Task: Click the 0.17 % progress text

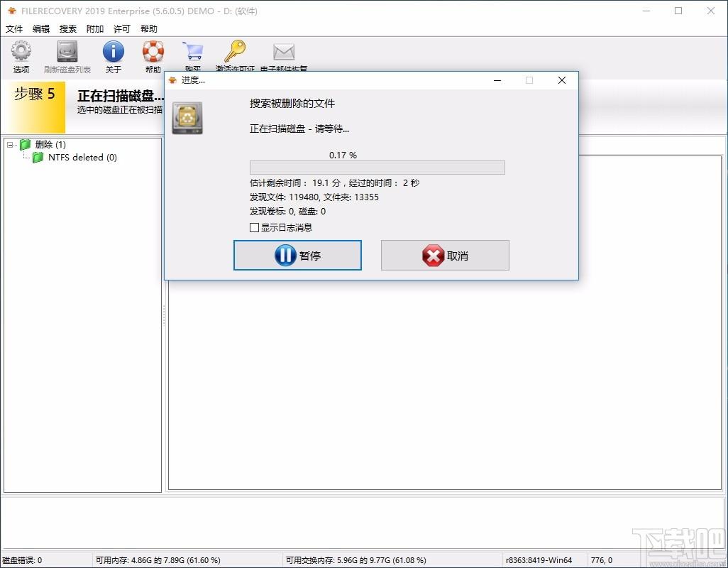Action: [343, 155]
